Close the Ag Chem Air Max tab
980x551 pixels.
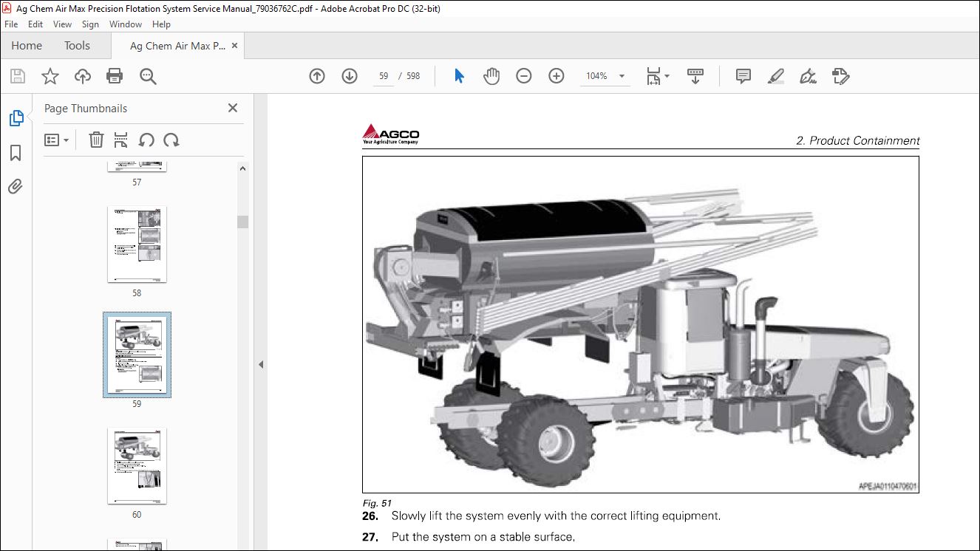(235, 46)
